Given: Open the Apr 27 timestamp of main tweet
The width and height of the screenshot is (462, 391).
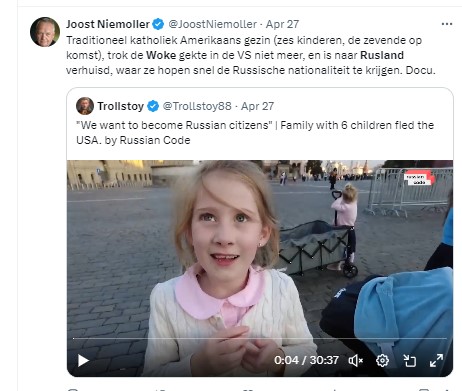Looking at the screenshot, I should (x=282, y=24).
